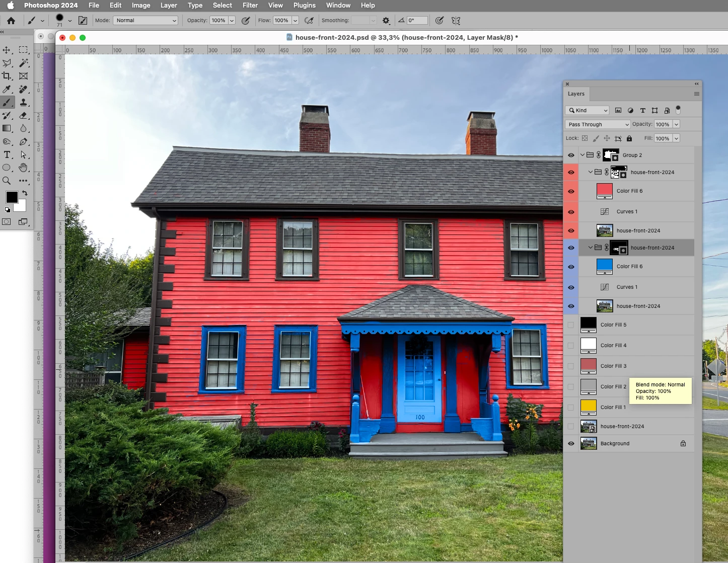Image resolution: width=728 pixels, height=563 pixels.
Task: Toggle airbrush-style build-up effects
Action: pos(309,21)
